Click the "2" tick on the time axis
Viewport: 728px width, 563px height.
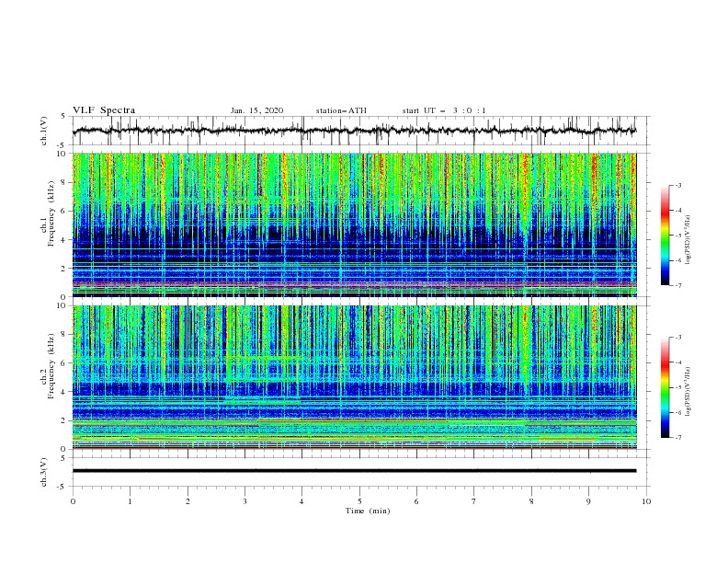click(x=188, y=501)
